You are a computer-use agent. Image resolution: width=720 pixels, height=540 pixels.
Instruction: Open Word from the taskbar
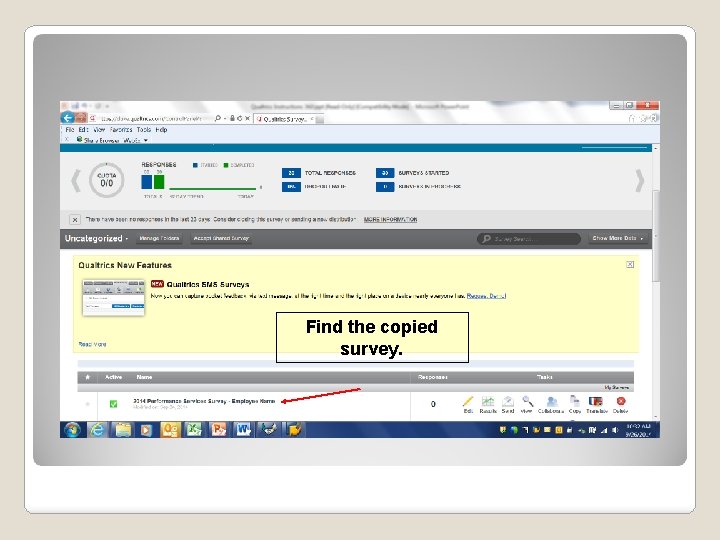(243, 430)
